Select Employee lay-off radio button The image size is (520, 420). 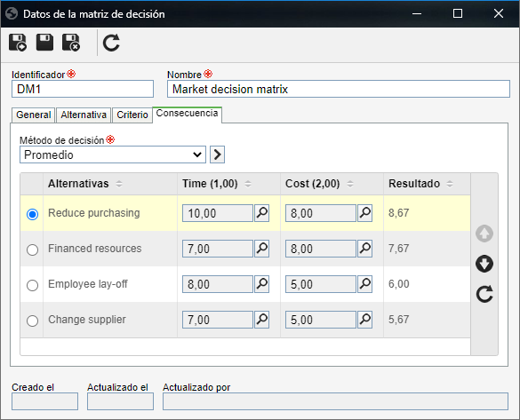point(33,285)
